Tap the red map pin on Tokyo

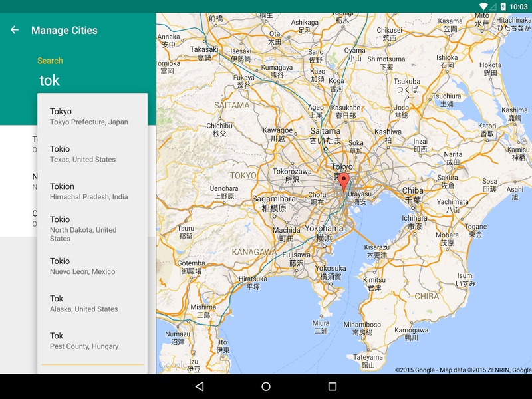[x=344, y=182]
